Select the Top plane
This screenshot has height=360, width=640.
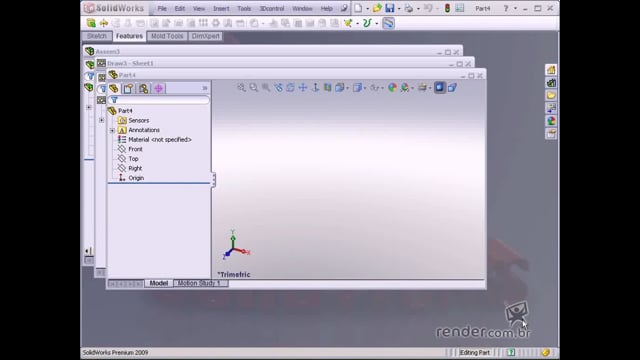point(133,159)
